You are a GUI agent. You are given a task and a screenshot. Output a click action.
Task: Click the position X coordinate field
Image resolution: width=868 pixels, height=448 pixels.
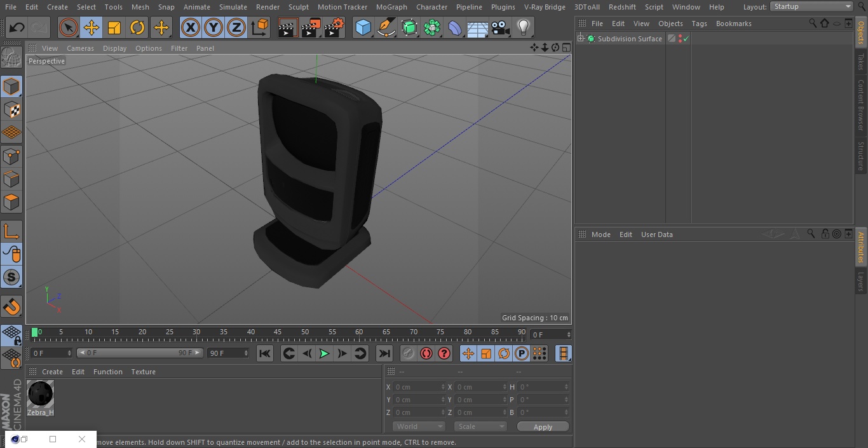click(419, 387)
